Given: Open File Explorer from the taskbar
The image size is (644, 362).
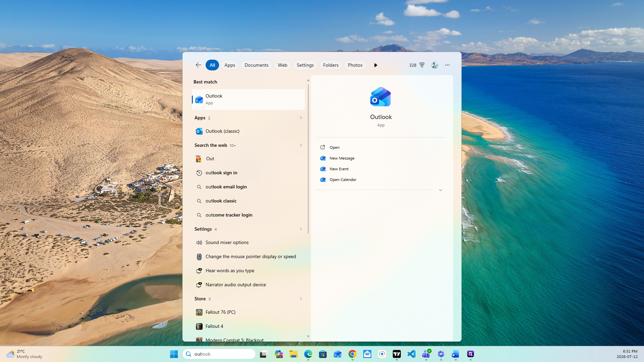Looking at the screenshot, I should point(293,354).
